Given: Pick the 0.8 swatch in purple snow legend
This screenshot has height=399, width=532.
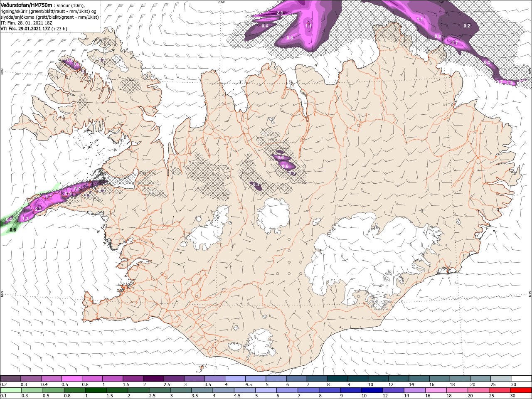Looking at the screenshot, I should point(92,379).
